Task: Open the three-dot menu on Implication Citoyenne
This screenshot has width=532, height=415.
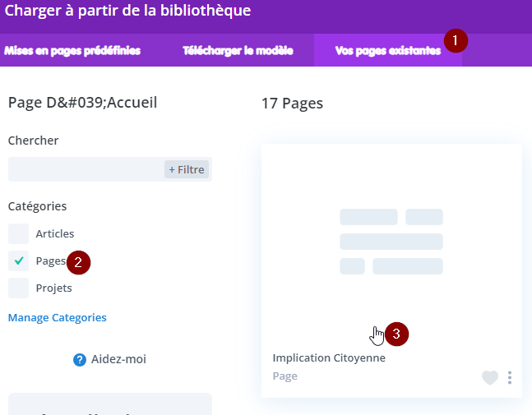Action: click(510, 378)
